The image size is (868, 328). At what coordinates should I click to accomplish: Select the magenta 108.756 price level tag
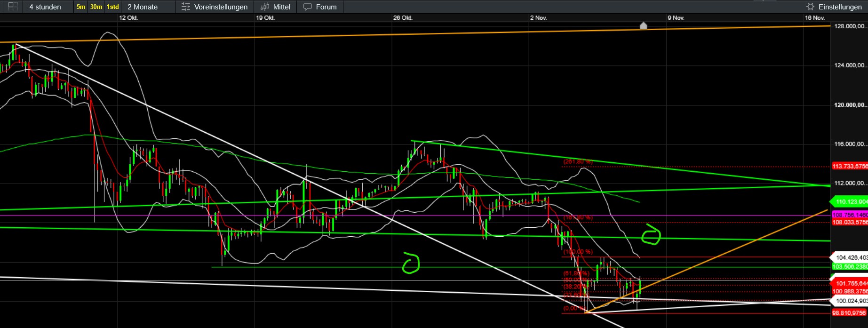tap(850, 215)
